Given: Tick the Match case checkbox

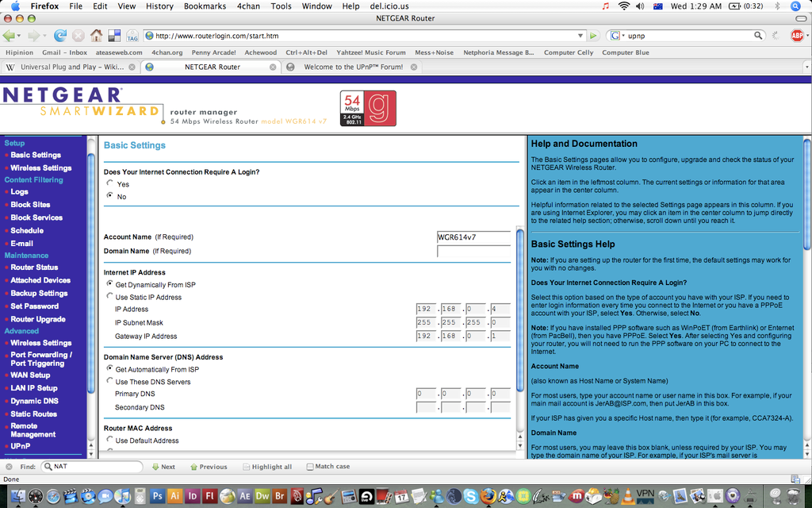Looking at the screenshot, I should pos(310,467).
